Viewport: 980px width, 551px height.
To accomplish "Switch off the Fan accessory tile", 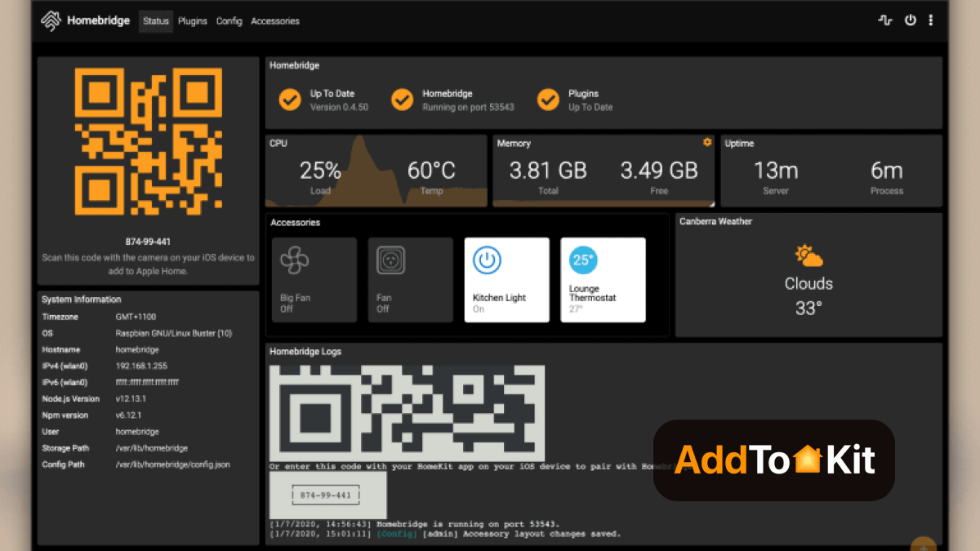I will 410,280.
